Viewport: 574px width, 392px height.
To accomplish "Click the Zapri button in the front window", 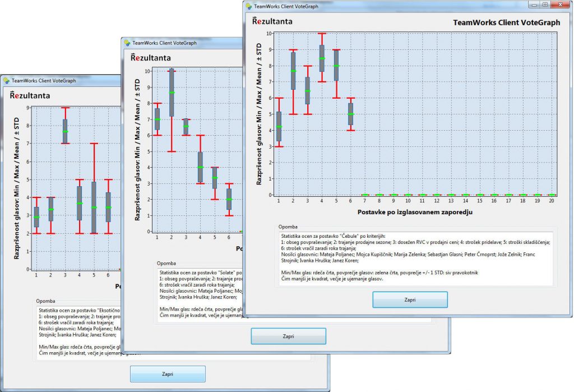I will point(410,299).
